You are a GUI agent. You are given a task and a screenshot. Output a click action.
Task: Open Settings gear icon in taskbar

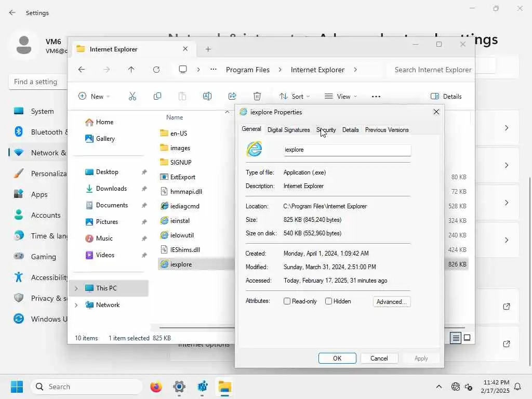[179, 387]
